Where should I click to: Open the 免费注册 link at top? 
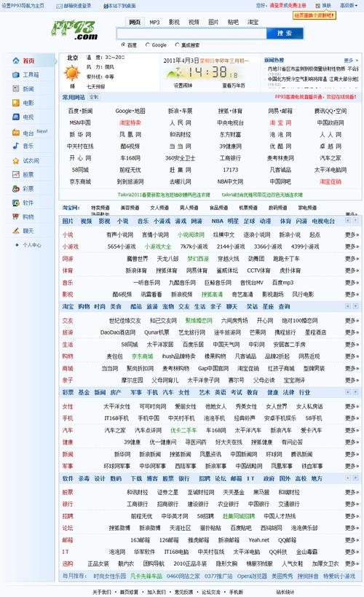297,6
